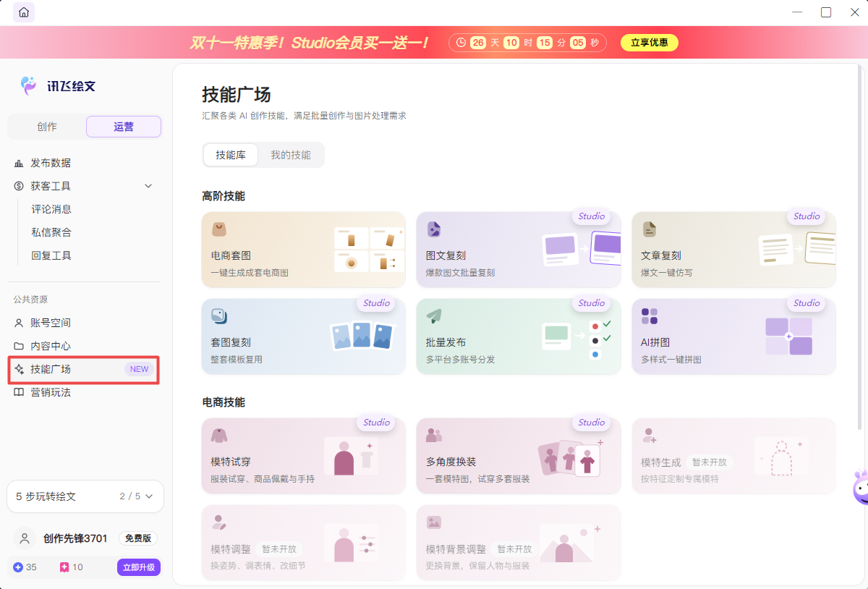The height and width of the screenshot is (589, 868).
Task: Click the home icon in title bar
Action: pyautogui.click(x=24, y=12)
